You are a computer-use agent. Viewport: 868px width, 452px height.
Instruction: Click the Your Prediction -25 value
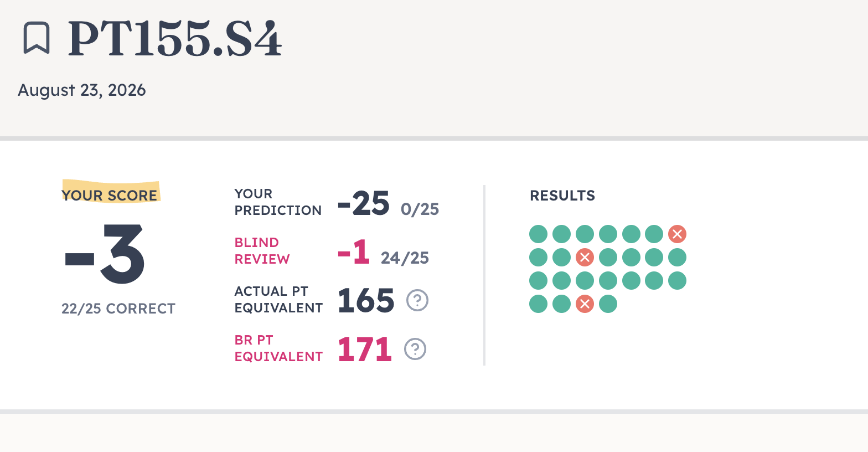[x=363, y=203]
